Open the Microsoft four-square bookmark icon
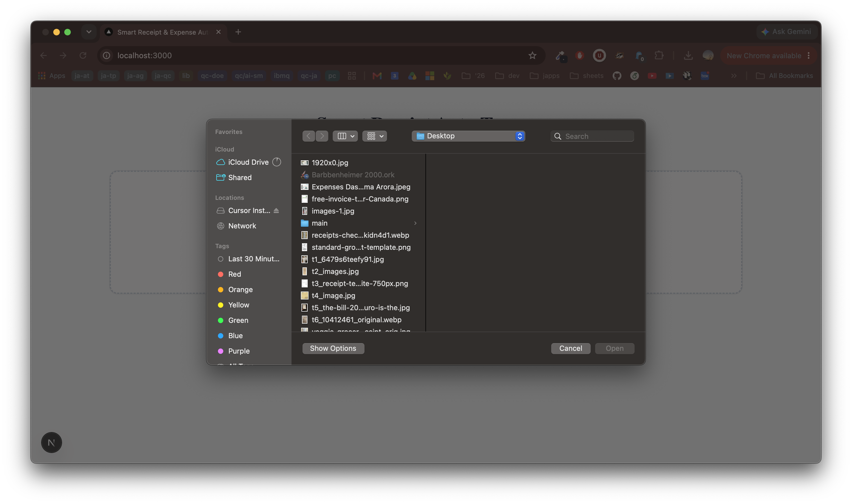 430,76
